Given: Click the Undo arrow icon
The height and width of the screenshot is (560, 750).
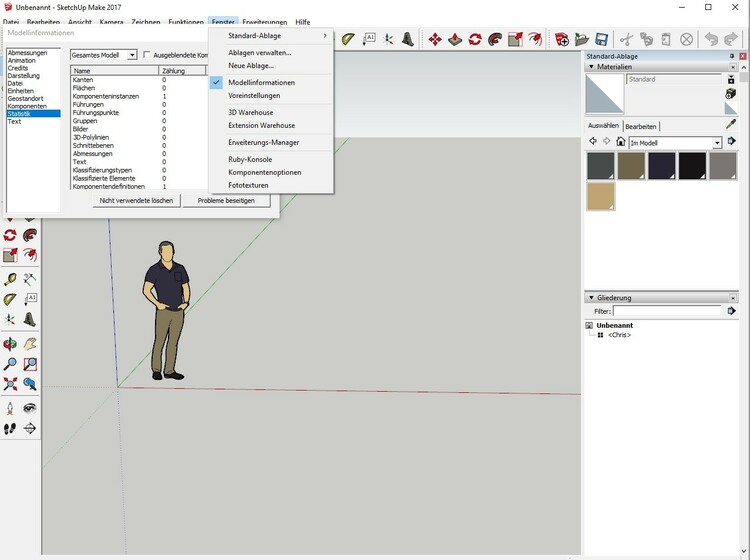Looking at the screenshot, I should point(711,39).
